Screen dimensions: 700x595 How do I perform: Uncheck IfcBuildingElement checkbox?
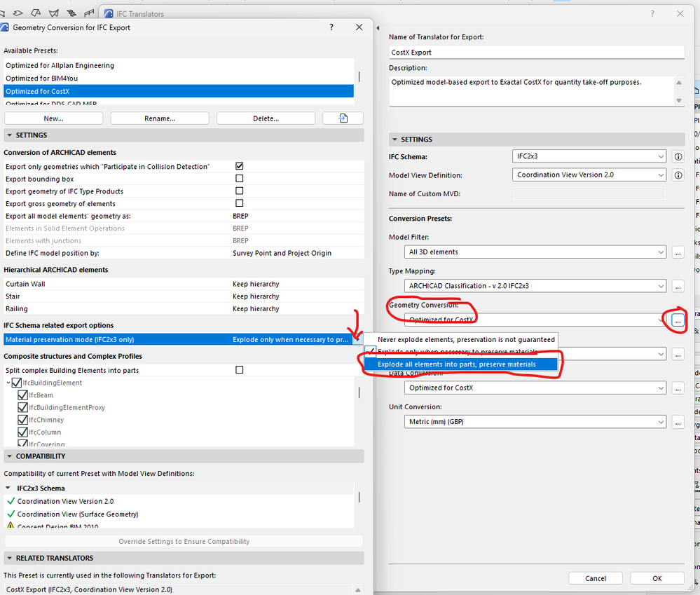coord(17,383)
